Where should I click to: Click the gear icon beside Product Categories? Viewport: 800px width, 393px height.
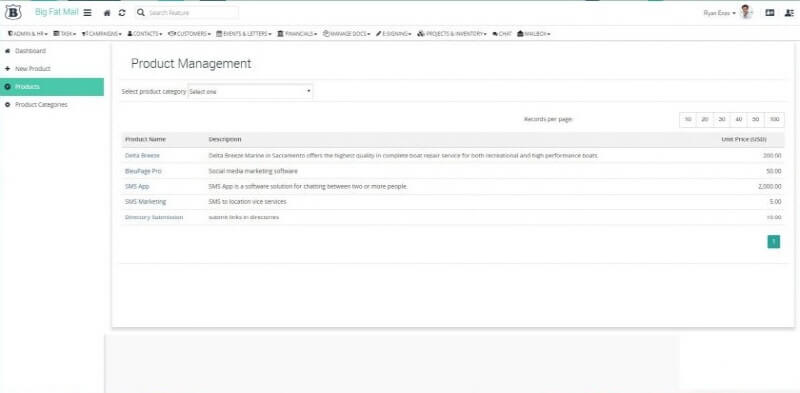pyautogui.click(x=7, y=105)
